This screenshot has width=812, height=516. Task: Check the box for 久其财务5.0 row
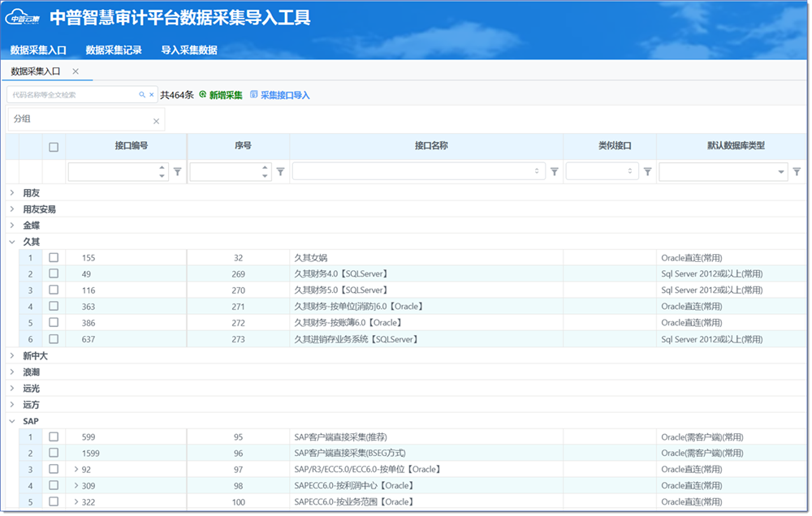tap(54, 290)
